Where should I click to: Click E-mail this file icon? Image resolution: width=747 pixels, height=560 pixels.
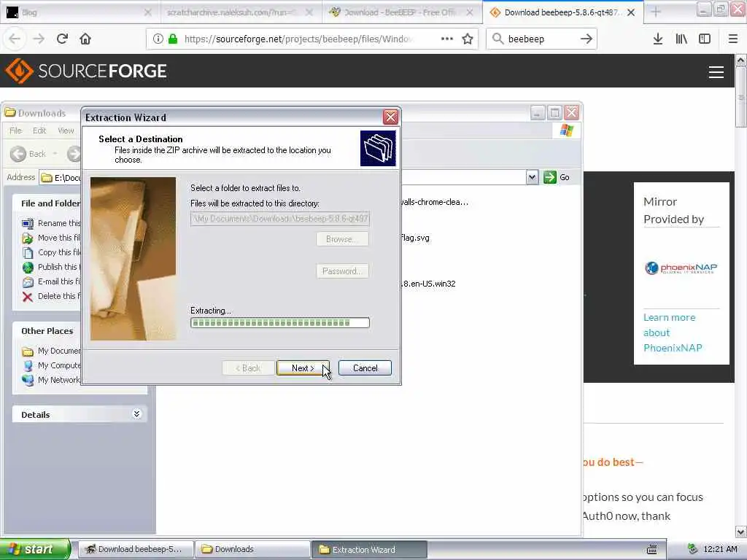tap(28, 282)
